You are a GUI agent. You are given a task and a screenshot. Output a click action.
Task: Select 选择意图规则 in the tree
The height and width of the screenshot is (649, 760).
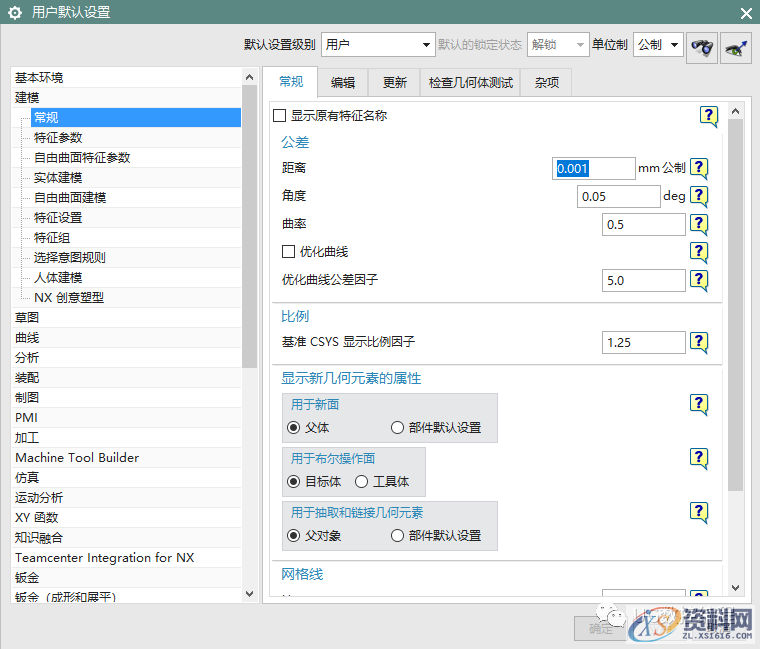[136, 257]
